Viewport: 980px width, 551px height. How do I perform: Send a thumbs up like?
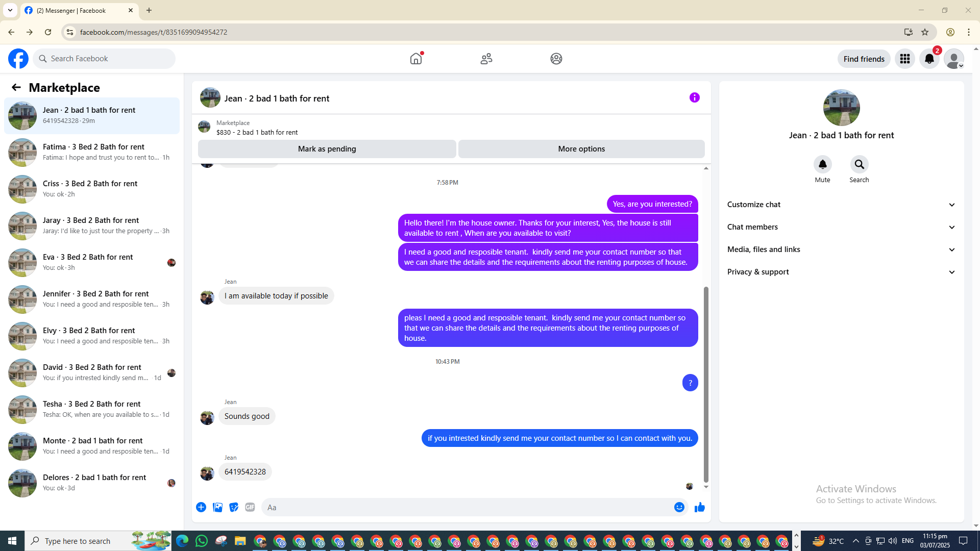pos(699,507)
